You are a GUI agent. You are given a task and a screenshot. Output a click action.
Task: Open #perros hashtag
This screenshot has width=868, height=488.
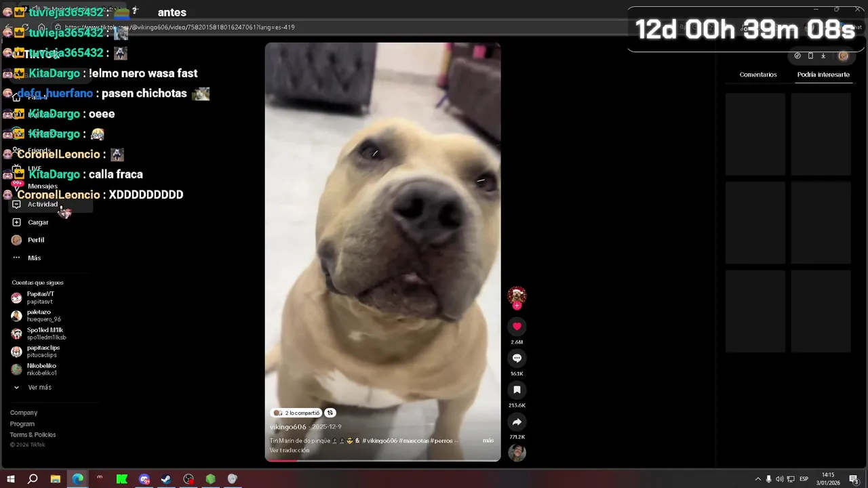point(441,441)
